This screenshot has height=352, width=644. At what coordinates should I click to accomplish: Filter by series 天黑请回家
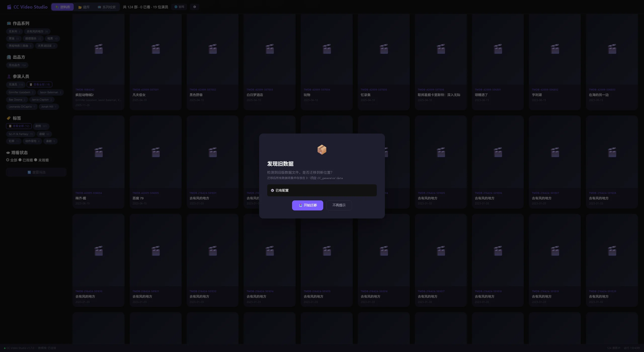pos(46,46)
